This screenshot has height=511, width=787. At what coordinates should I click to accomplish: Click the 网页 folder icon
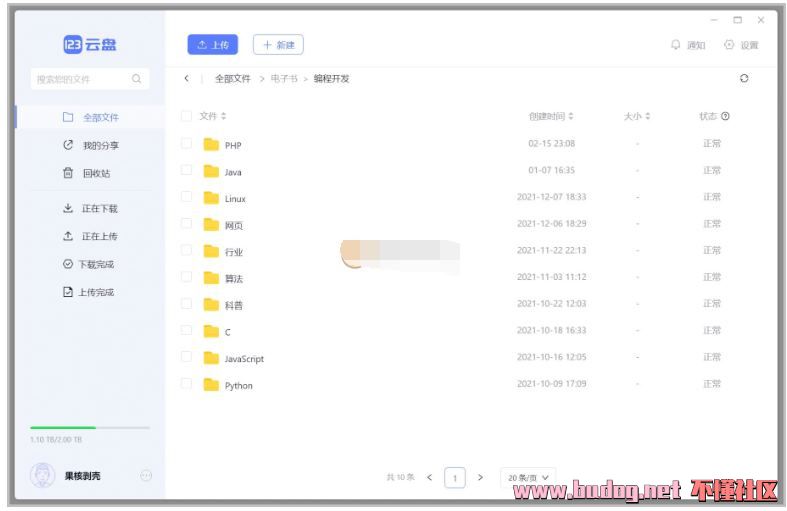coord(211,224)
